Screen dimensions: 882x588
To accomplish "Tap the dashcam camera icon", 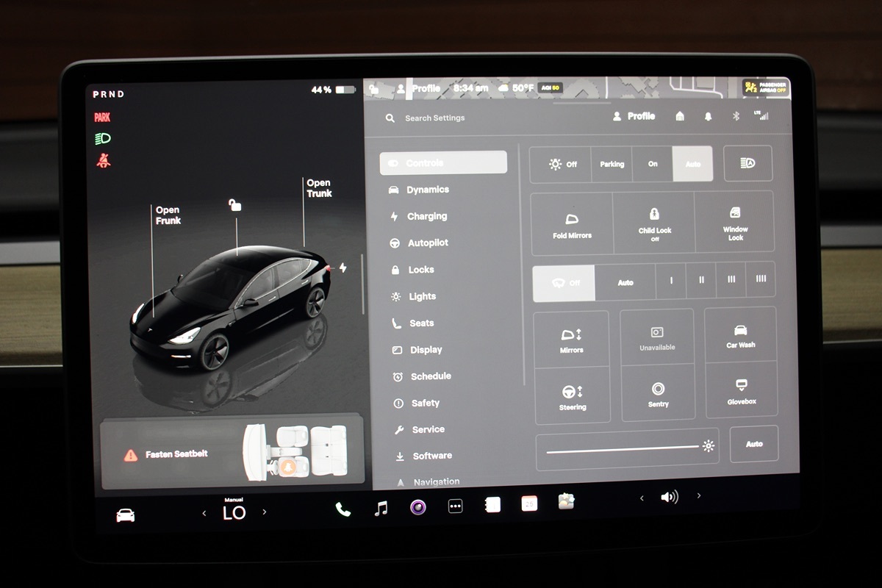I will click(418, 507).
